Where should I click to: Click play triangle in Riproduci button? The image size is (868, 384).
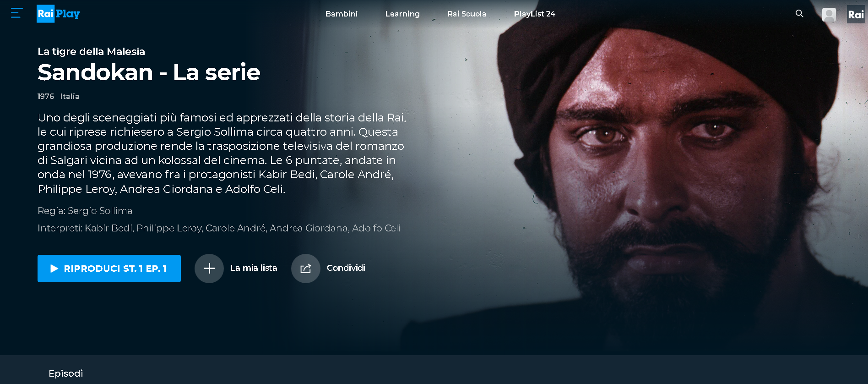[x=54, y=269]
